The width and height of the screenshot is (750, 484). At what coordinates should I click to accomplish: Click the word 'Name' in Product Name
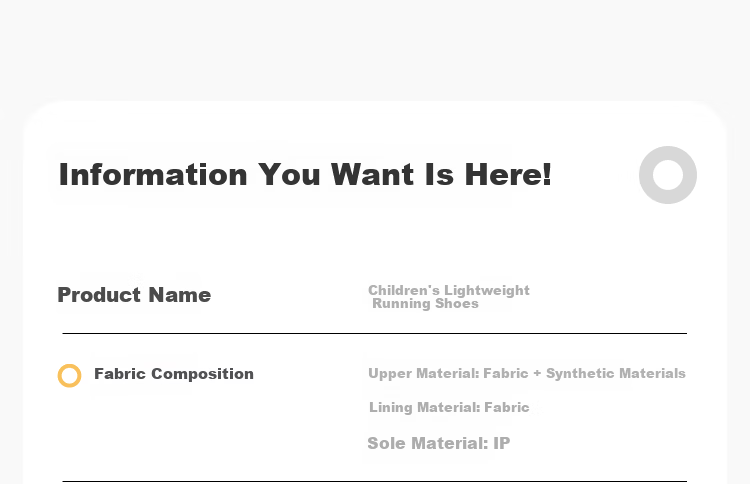coord(179,295)
